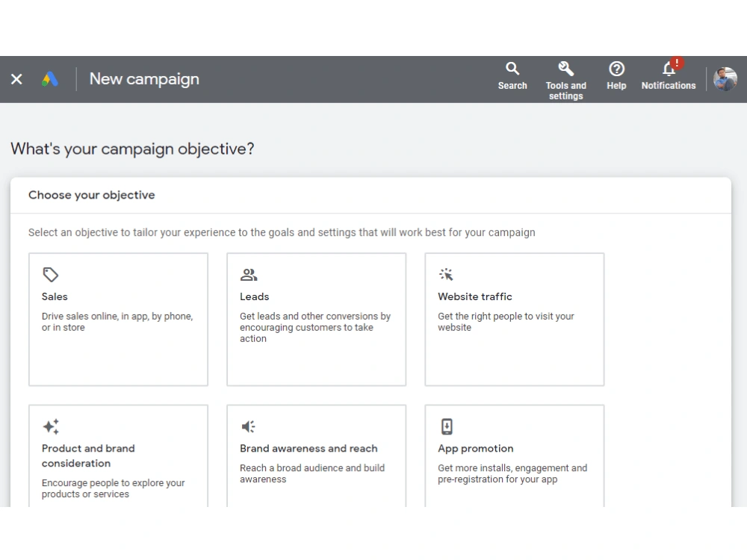Open the Notifications bell icon
The image size is (747, 560).
click(669, 69)
